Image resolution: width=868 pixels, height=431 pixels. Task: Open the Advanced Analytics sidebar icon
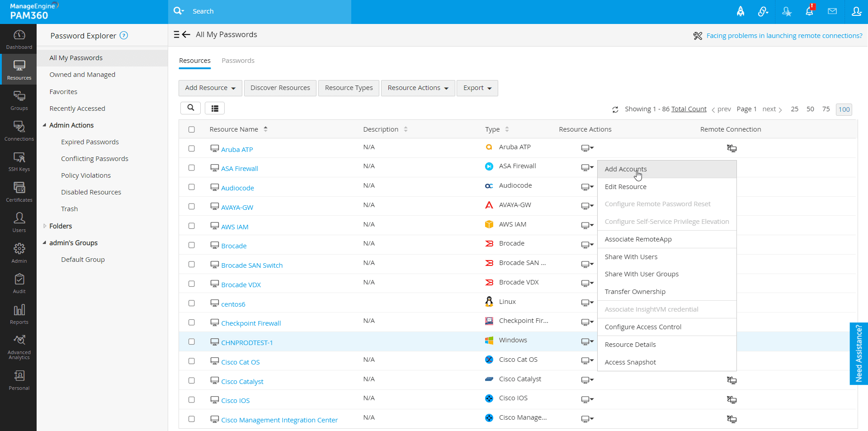click(x=19, y=347)
